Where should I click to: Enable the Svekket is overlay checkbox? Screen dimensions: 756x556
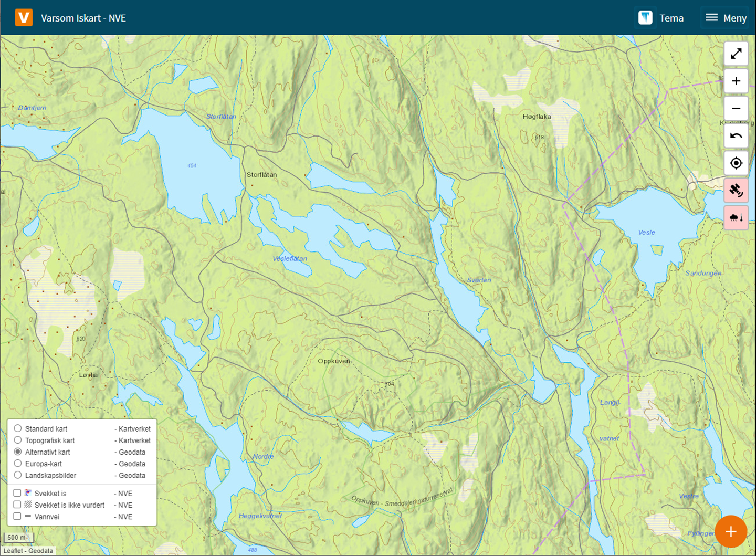coord(17,493)
